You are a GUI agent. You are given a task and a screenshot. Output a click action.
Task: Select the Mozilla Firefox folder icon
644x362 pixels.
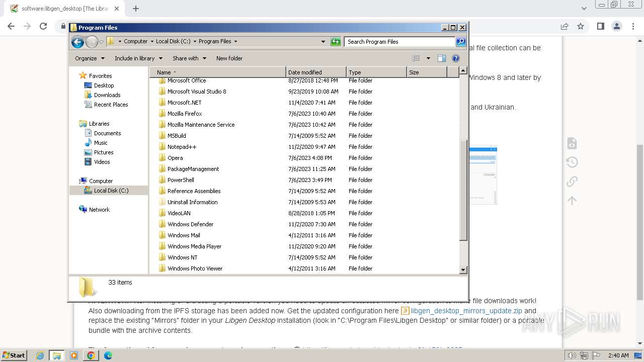pyautogui.click(x=162, y=114)
